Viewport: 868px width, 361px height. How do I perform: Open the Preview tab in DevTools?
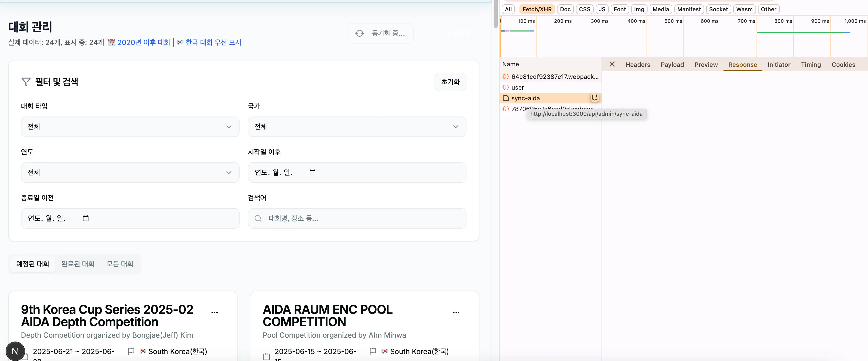click(x=706, y=65)
